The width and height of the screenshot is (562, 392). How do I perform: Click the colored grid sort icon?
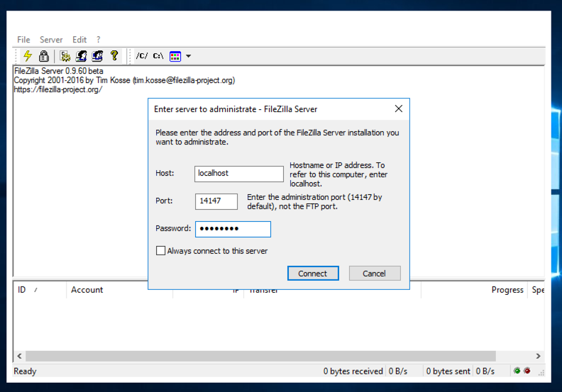pos(175,56)
